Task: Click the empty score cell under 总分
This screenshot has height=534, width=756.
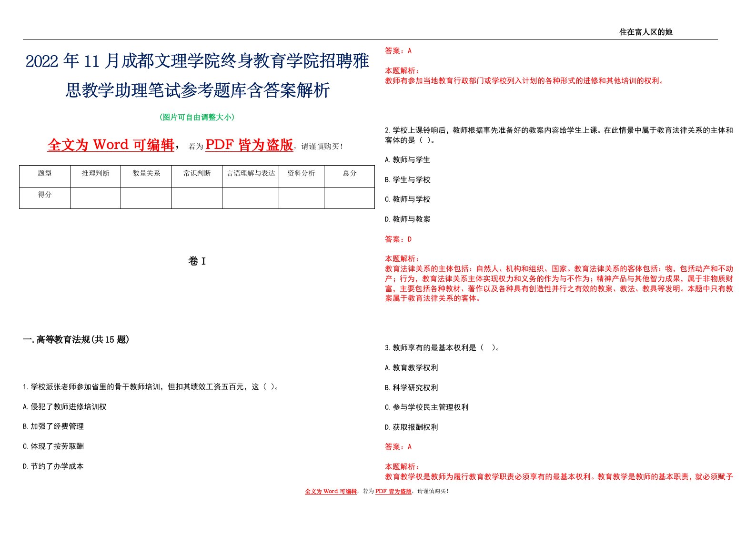Action: pos(350,198)
